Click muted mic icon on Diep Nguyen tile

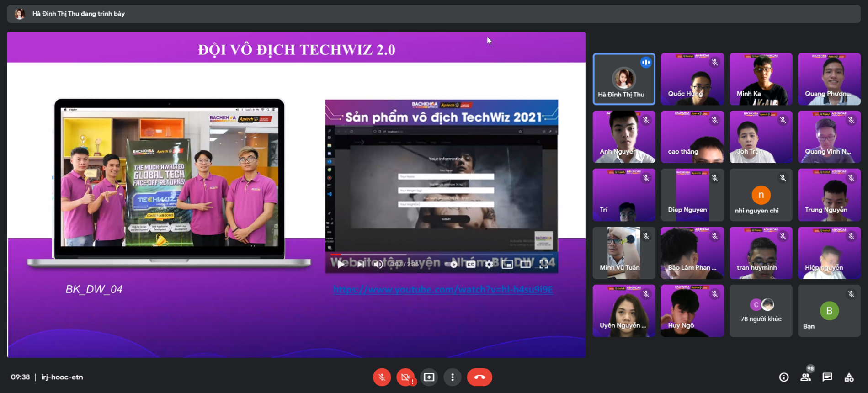click(715, 178)
